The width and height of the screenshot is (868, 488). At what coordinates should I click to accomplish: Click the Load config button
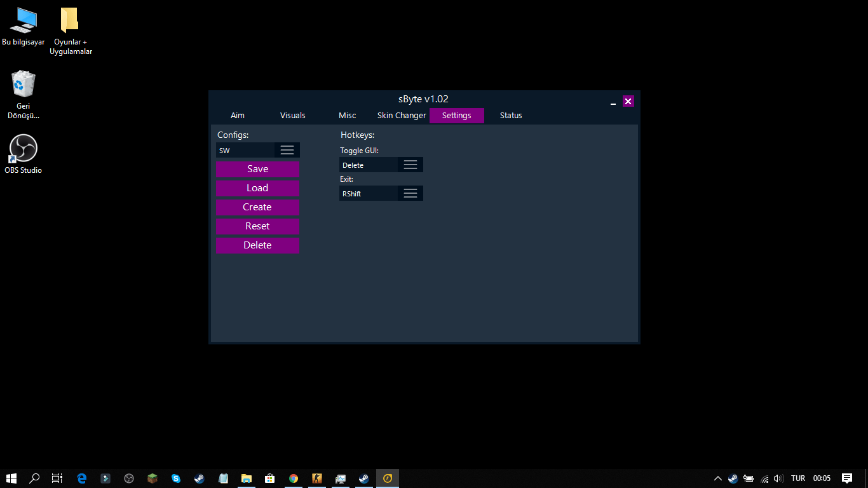pyautogui.click(x=257, y=188)
